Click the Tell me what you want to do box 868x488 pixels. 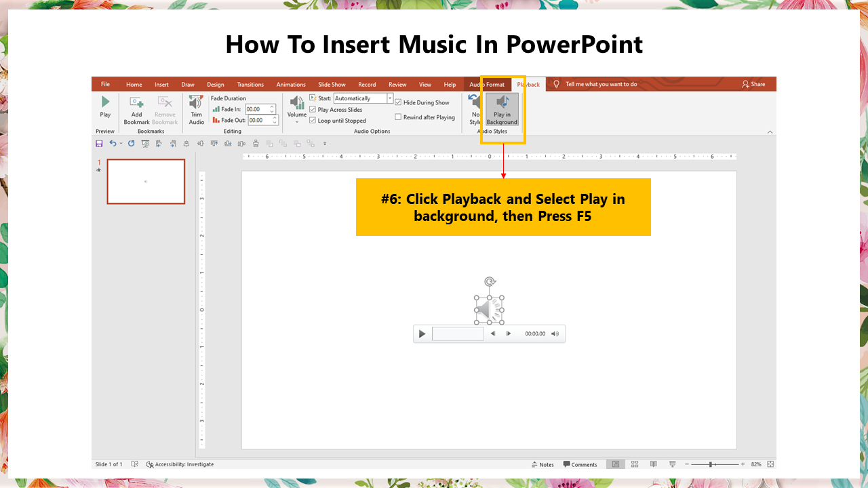pyautogui.click(x=601, y=84)
